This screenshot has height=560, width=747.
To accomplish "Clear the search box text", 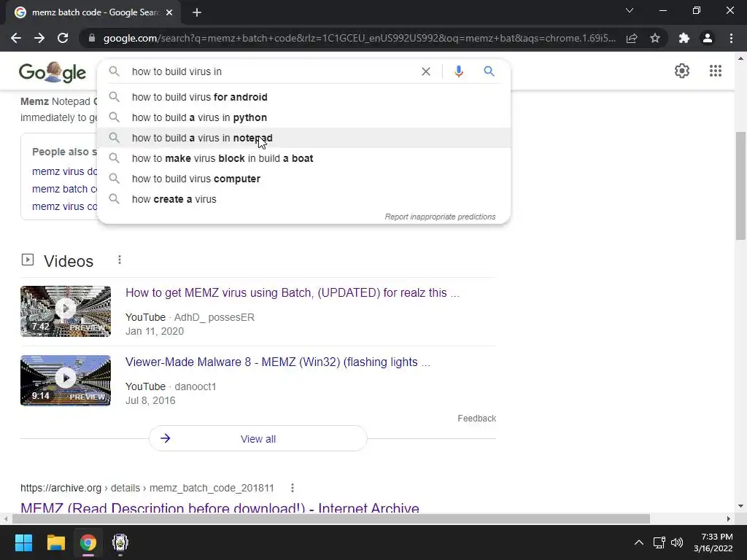I will (x=426, y=71).
